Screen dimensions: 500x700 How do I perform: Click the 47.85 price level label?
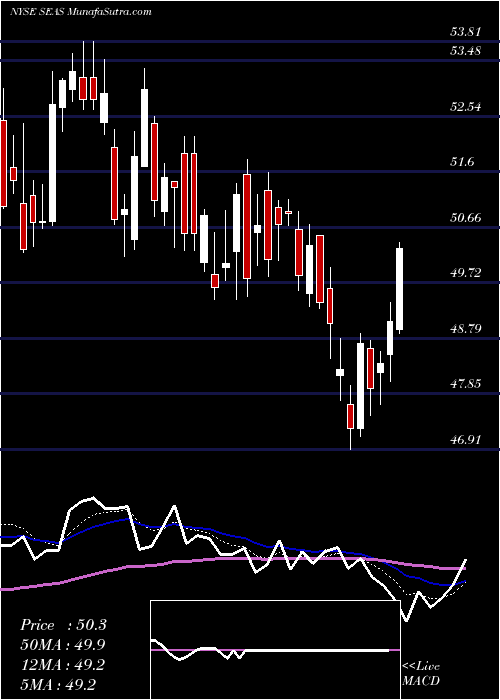[x=465, y=384]
